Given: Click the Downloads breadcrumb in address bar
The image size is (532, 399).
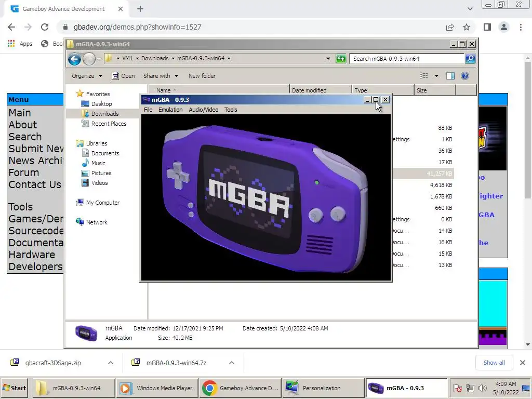Looking at the screenshot, I should (x=155, y=58).
